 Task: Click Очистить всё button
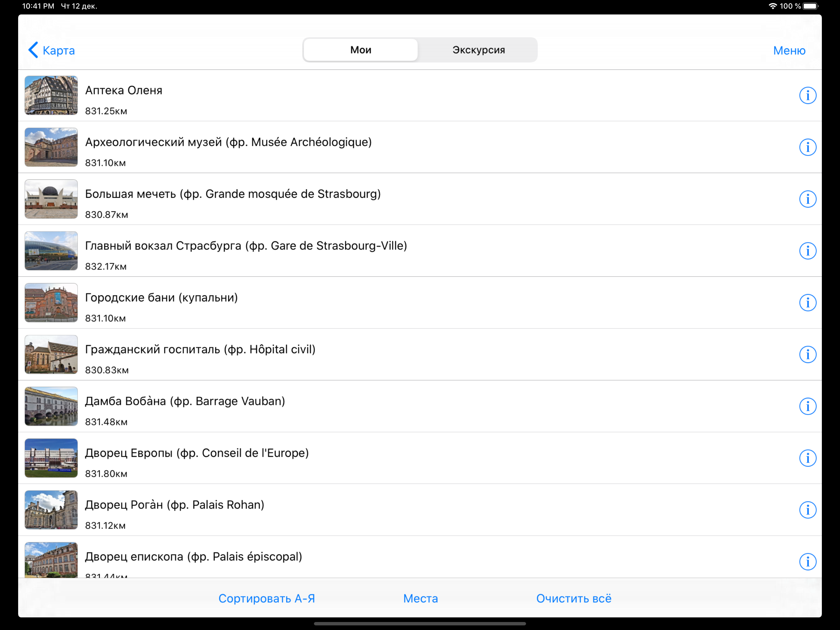pyautogui.click(x=573, y=598)
